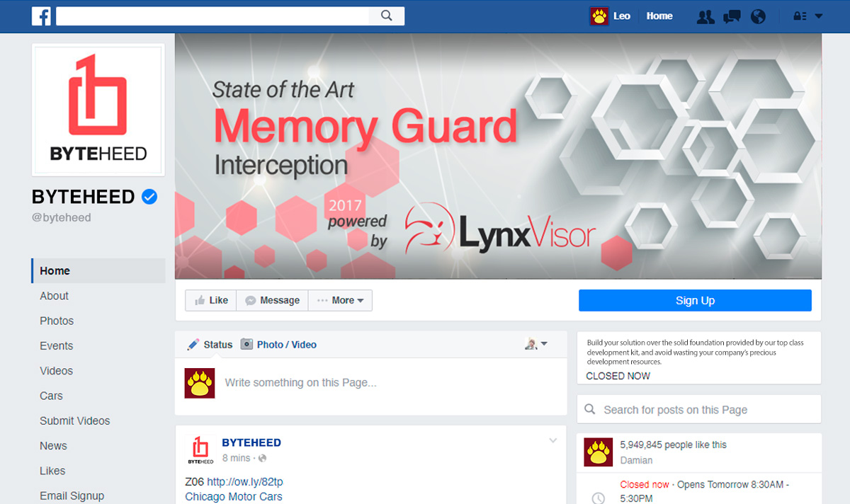Open the notifications globe icon
Image resolution: width=850 pixels, height=504 pixels.
point(758,16)
